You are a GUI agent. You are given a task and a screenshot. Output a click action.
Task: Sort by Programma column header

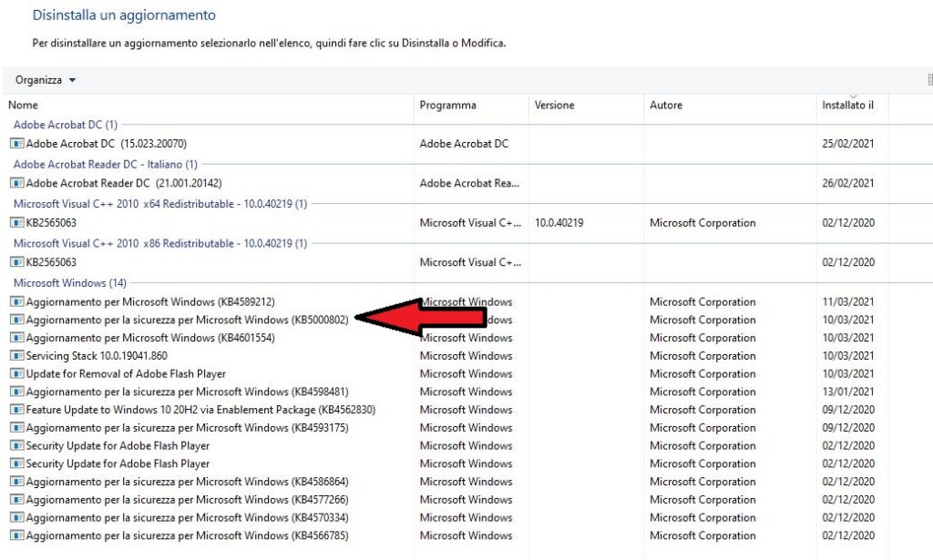click(x=447, y=106)
